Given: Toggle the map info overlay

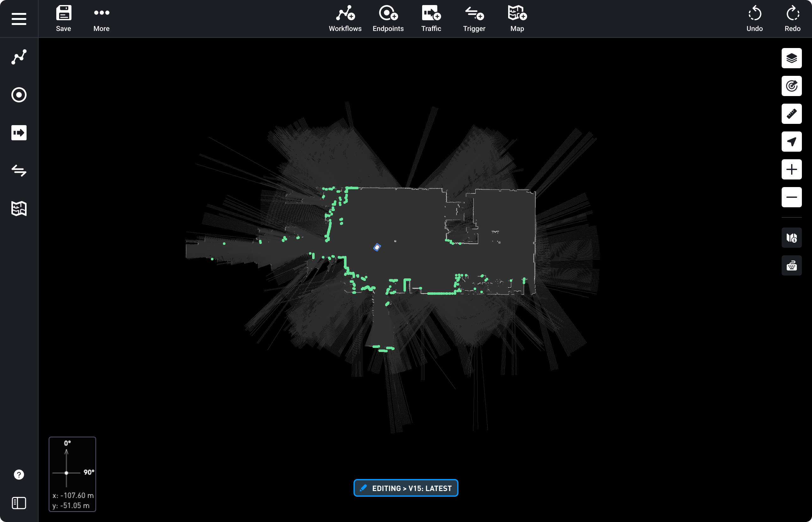Looking at the screenshot, I should [792, 238].
